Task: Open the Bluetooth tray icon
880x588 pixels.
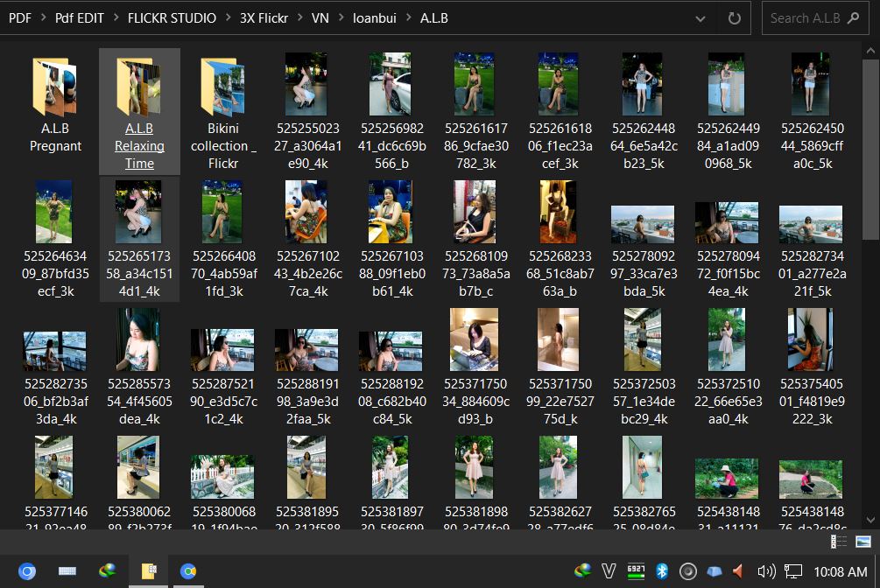Action: [663, 571]
